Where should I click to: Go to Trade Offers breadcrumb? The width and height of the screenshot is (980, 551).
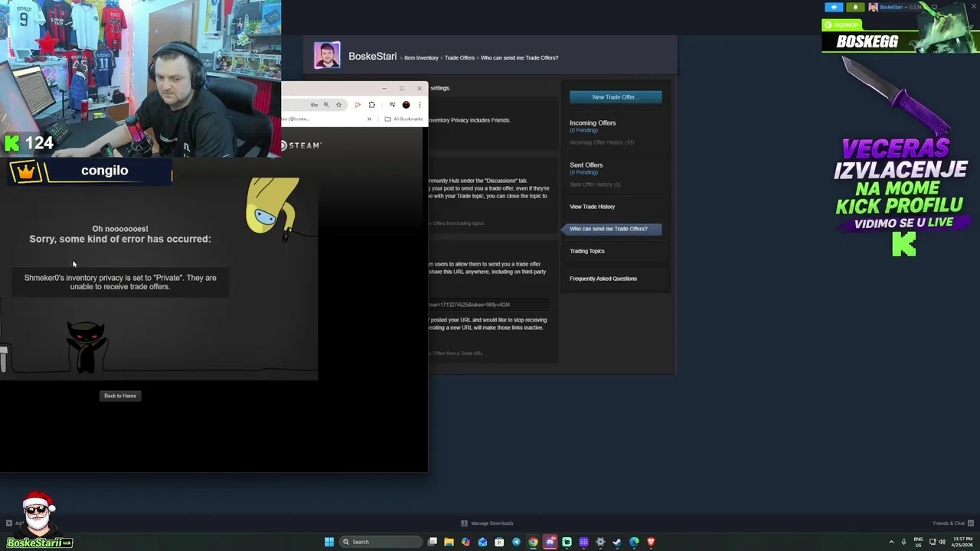[x=459, y=57]
